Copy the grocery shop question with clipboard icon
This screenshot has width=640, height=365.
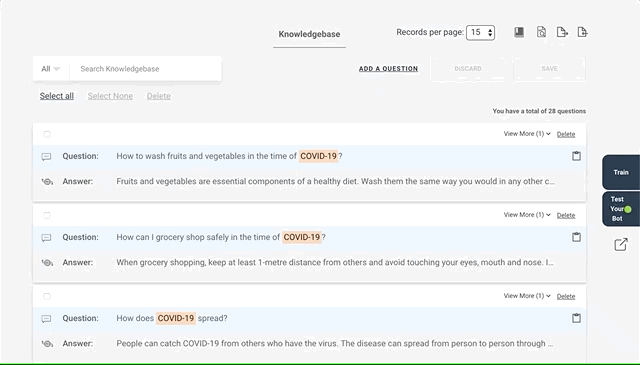pyautogui.click(x=576, y=237)
